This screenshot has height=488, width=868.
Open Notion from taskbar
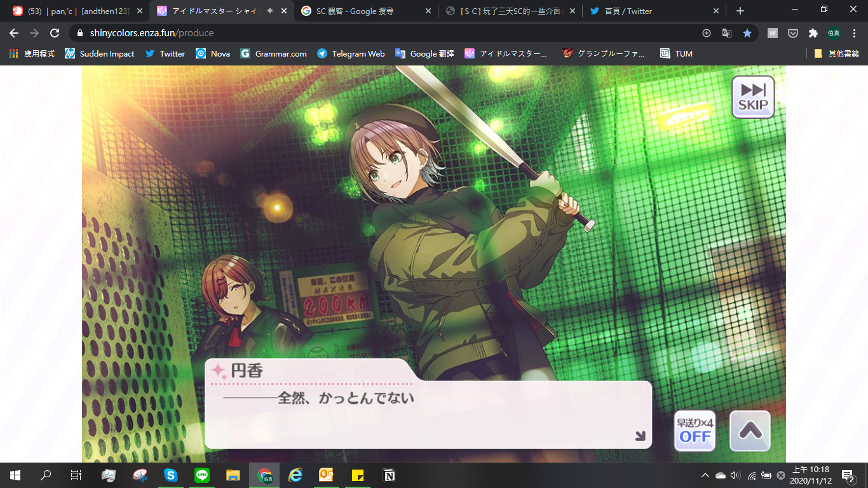388,475
